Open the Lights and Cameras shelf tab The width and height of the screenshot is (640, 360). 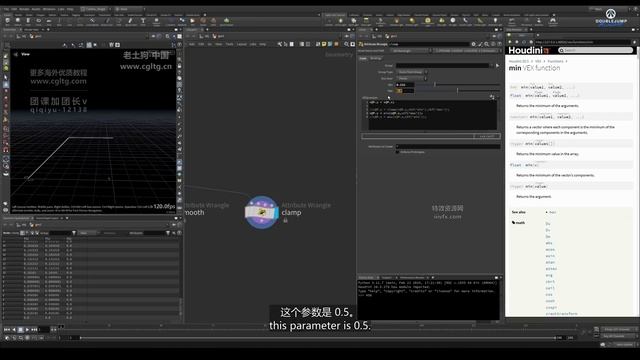335,15
